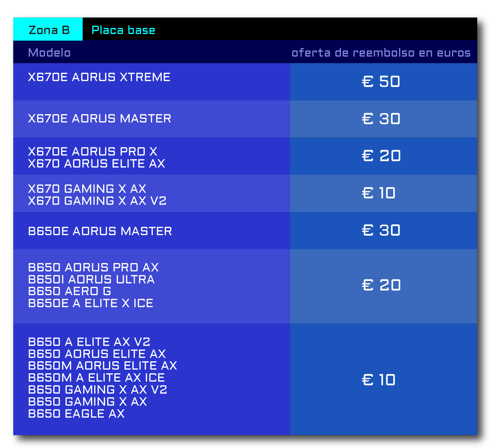This screenshot has height=448, width=490.
Task: Select B650E A ELITE X ICE
Action: pyautogui.click(x=91, y=303)
